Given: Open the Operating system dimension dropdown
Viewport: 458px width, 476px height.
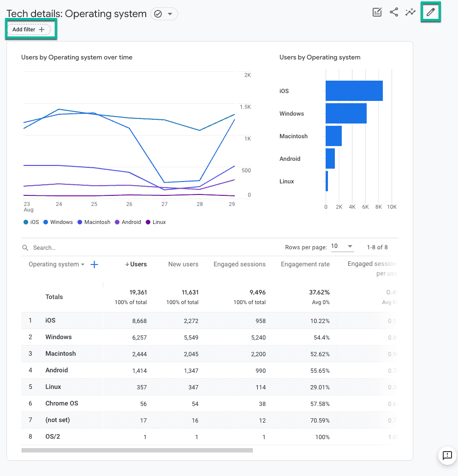Looking at the screenshot, I should click(x=56, y=264).
